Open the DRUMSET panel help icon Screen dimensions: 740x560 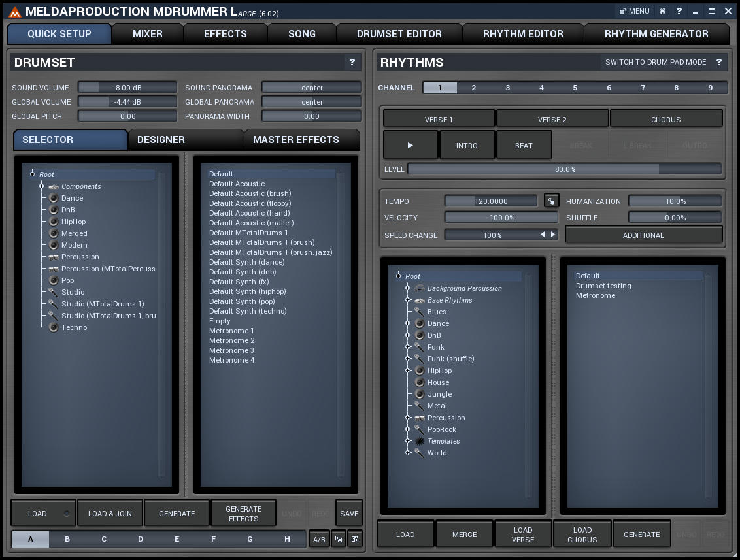(x=352, y=62)
